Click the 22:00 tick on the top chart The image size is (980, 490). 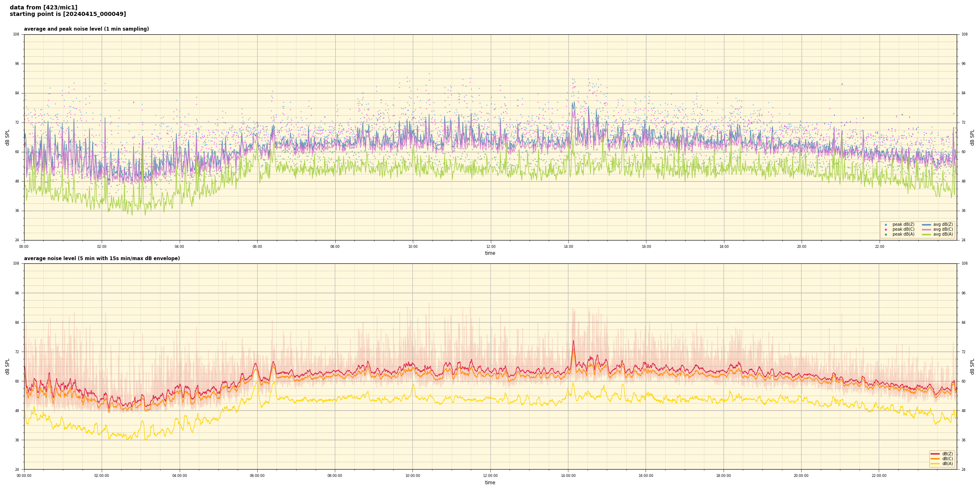pos(880,247)
